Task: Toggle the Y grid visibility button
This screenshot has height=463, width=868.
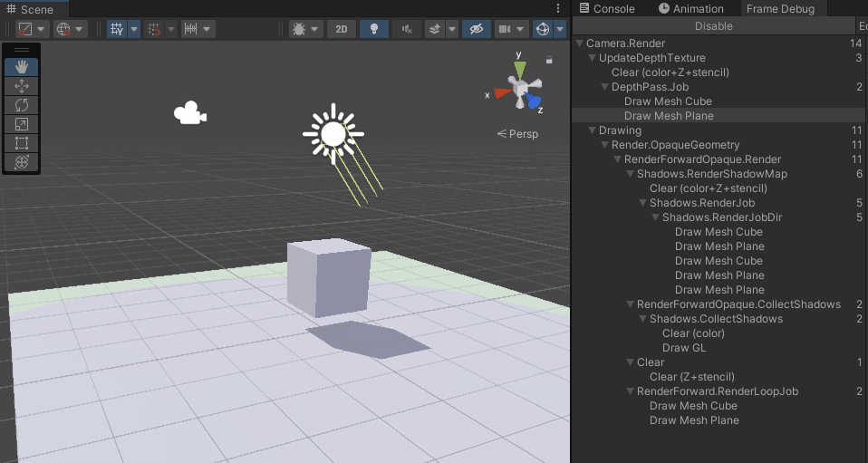Action: point(117,29)
